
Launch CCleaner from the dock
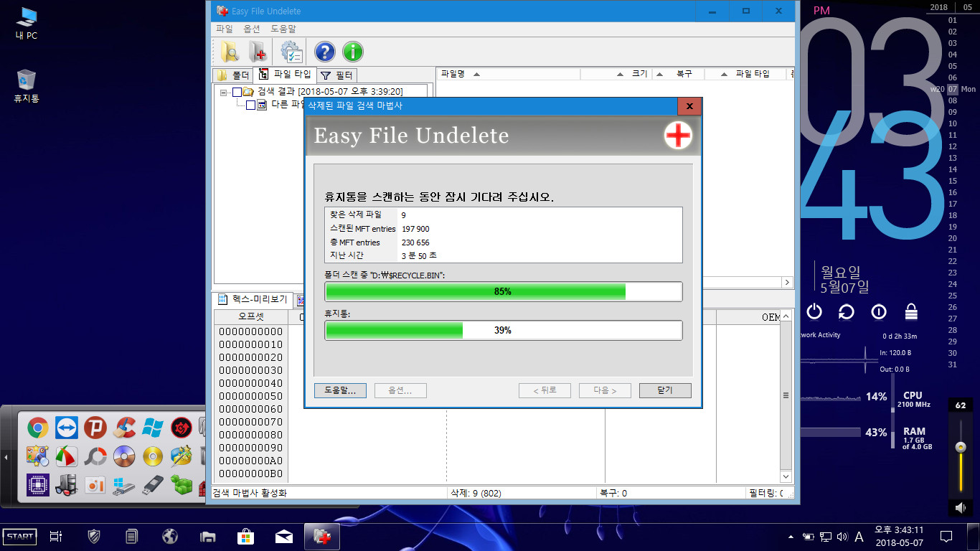point(123,428)
